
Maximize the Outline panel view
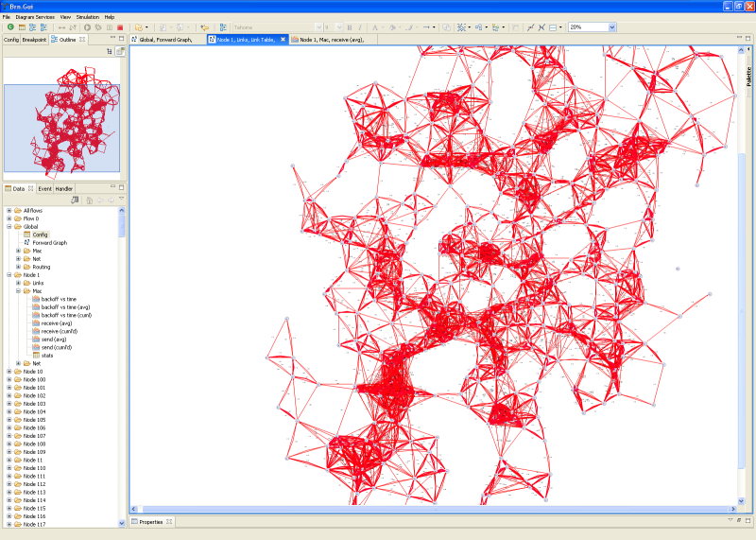tap(122, 38)
